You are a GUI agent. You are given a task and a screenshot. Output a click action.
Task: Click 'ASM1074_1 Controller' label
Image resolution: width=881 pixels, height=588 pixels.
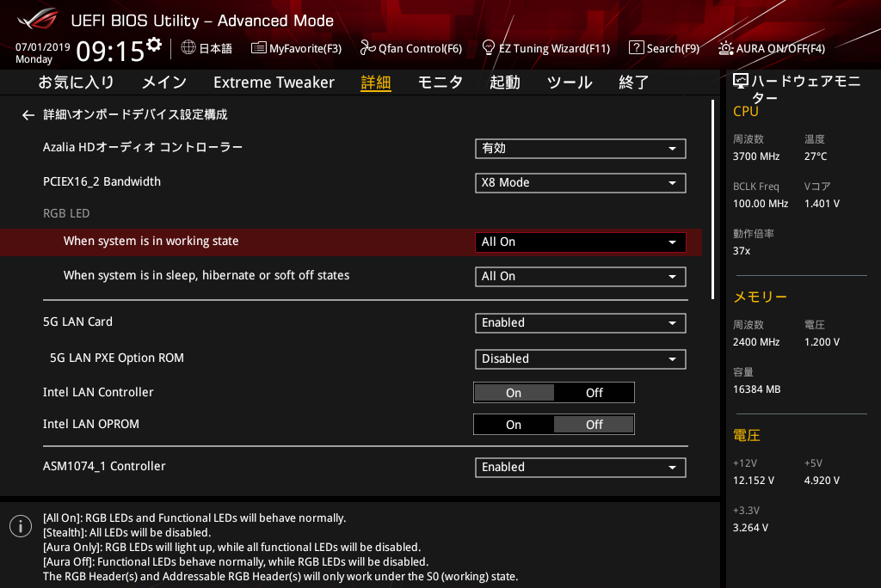click(104, 466)
